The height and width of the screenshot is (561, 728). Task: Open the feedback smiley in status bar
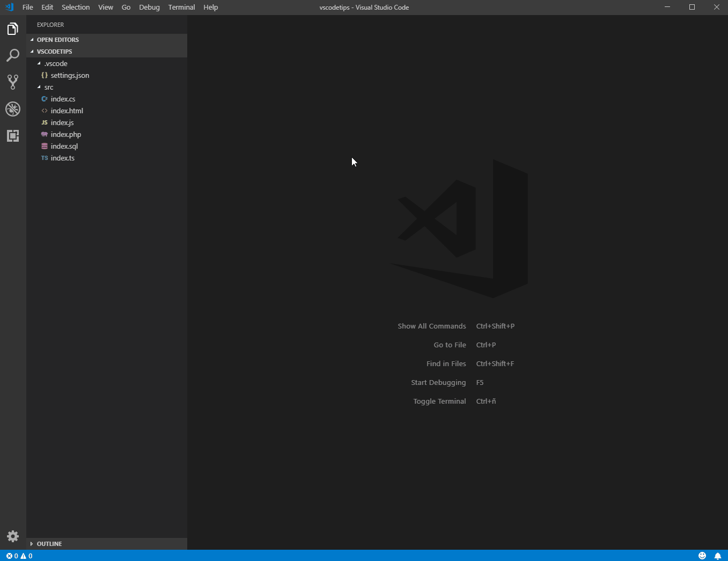coord(702,556)
